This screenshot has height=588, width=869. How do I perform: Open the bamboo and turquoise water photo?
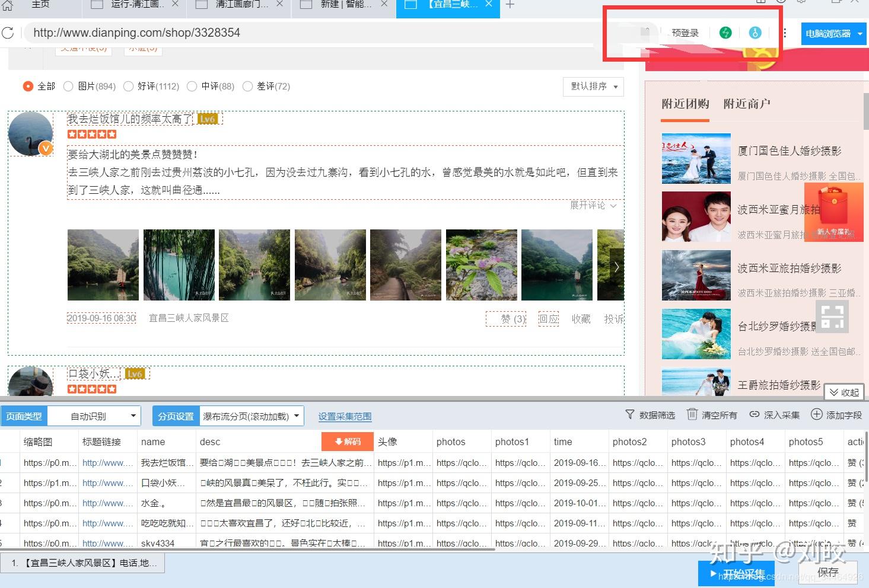[179, 265]
